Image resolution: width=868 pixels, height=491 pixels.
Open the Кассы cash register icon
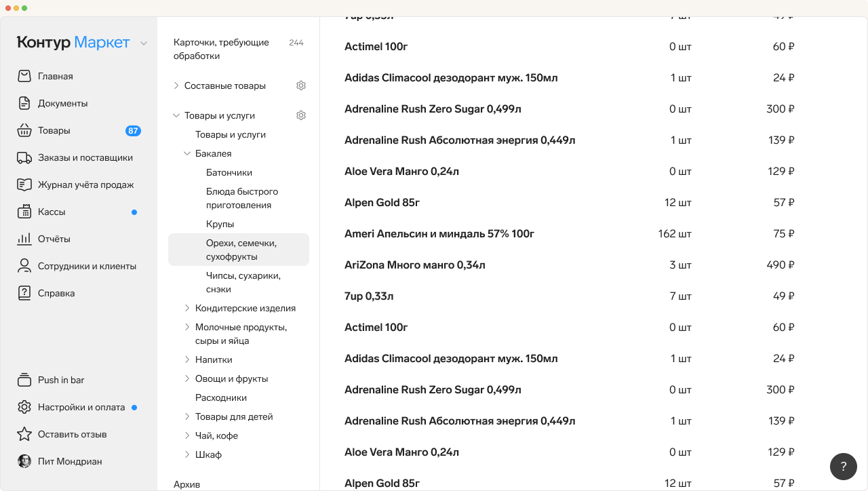pos(24,212)
